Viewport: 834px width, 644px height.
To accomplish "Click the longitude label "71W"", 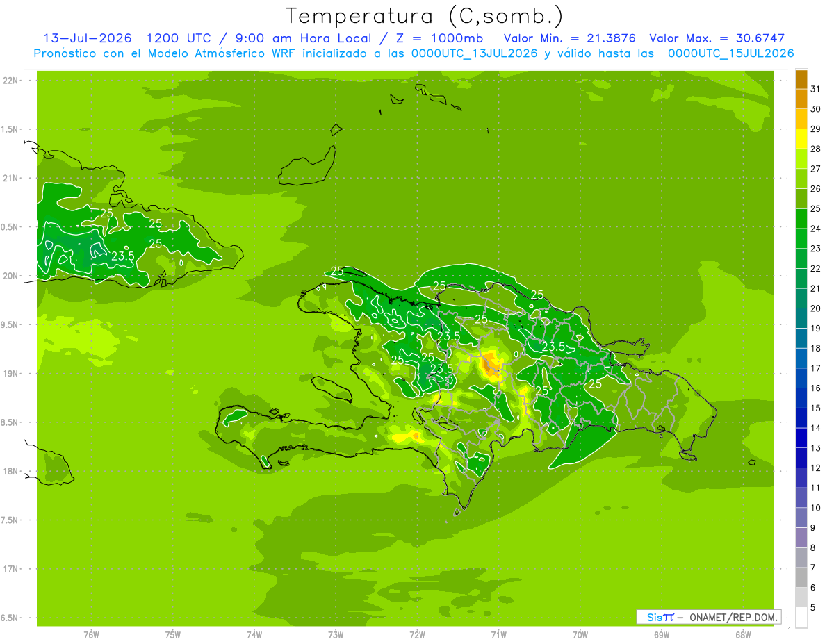I will click(x=498, y=635).
